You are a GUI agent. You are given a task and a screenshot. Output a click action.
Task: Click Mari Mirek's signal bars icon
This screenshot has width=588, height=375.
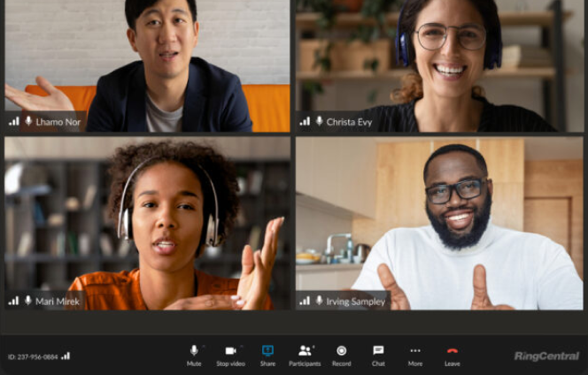[x=13, y=302]
